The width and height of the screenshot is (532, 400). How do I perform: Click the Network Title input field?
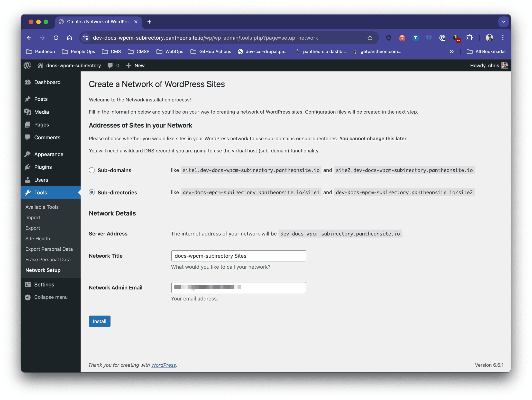[x=239, y=256]
